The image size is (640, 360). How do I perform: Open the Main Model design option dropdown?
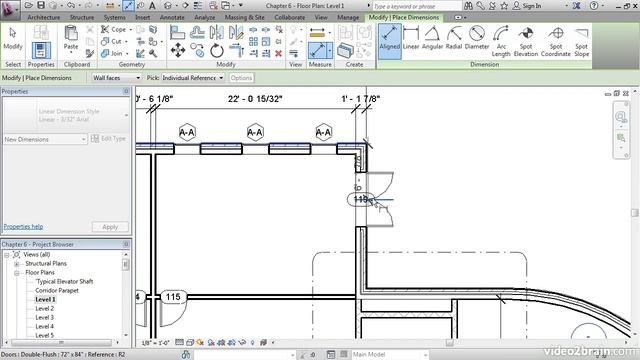389,354
